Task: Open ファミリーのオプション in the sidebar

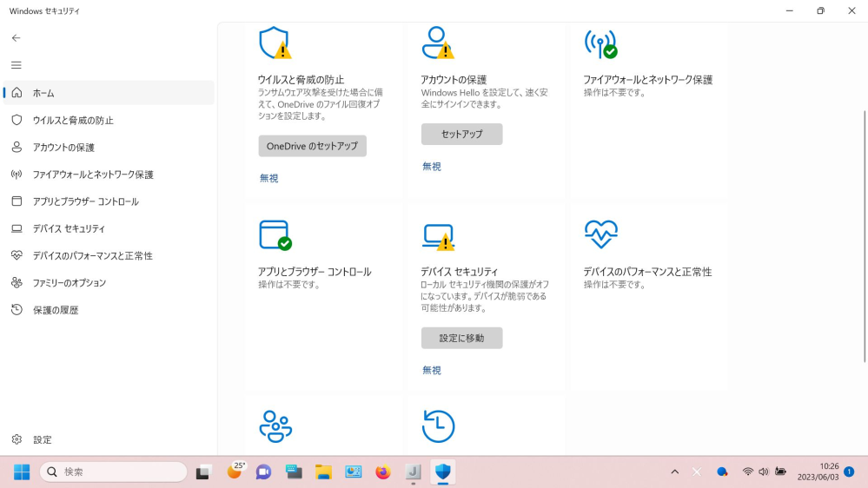Action: tap(109, 283)
